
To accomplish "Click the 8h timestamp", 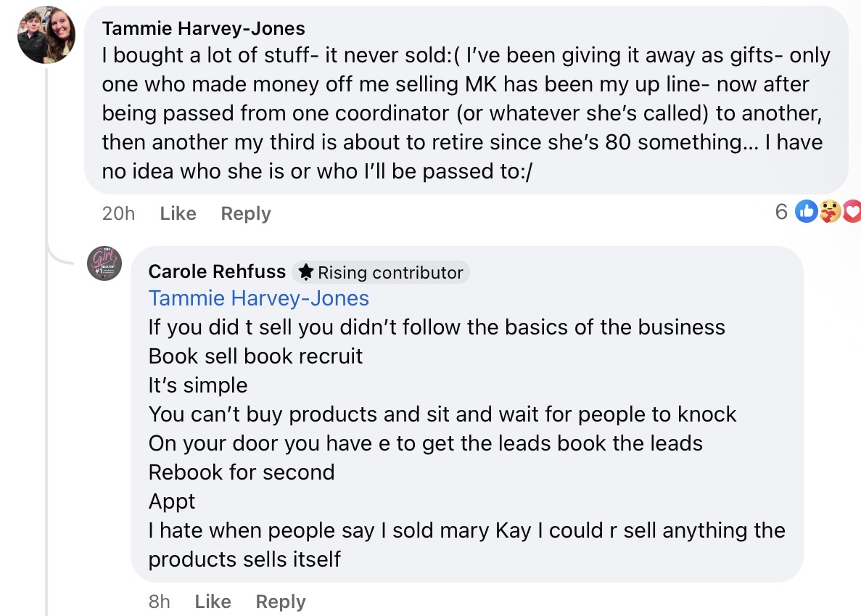I will [x=158, y=601].
